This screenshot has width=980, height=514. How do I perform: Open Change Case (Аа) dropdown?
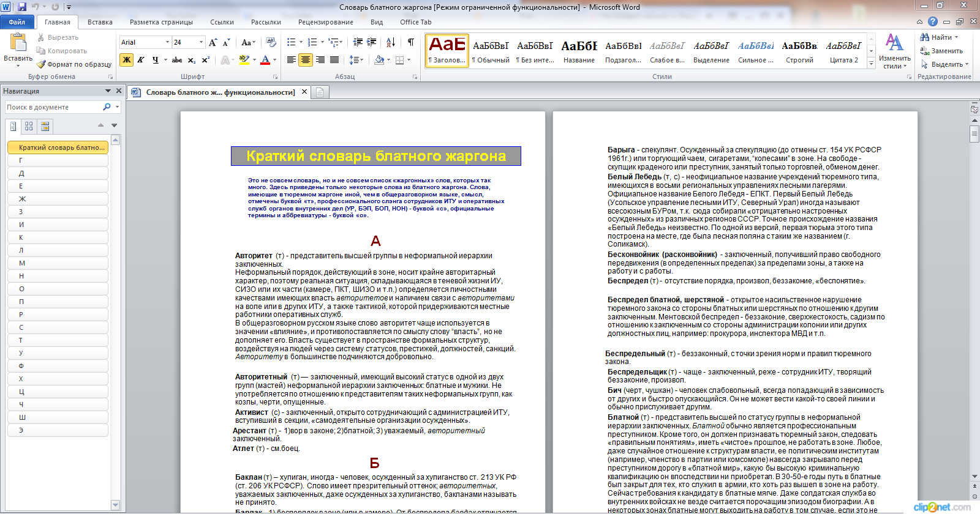point(248,42)
